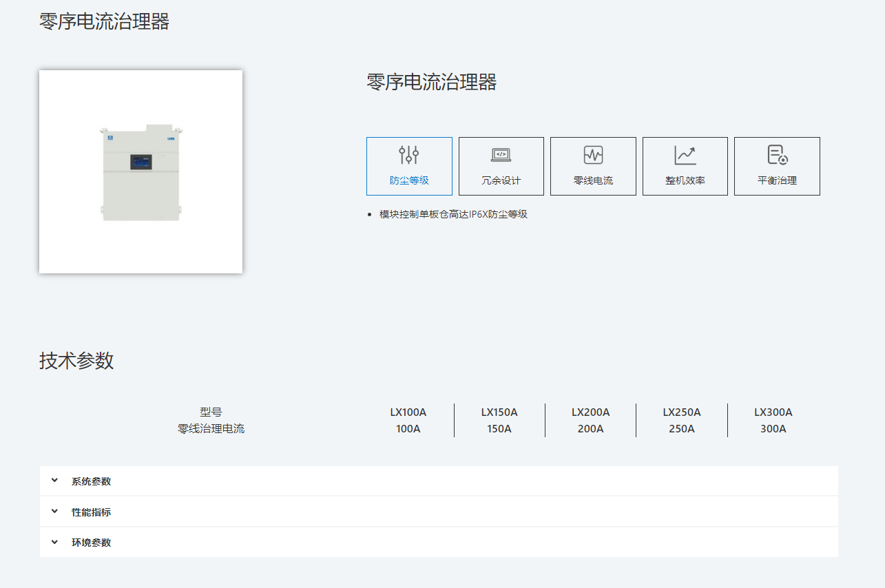Click the LX200A model column header
The height and width of the screenshot is (588, 885).
[590, 412]
